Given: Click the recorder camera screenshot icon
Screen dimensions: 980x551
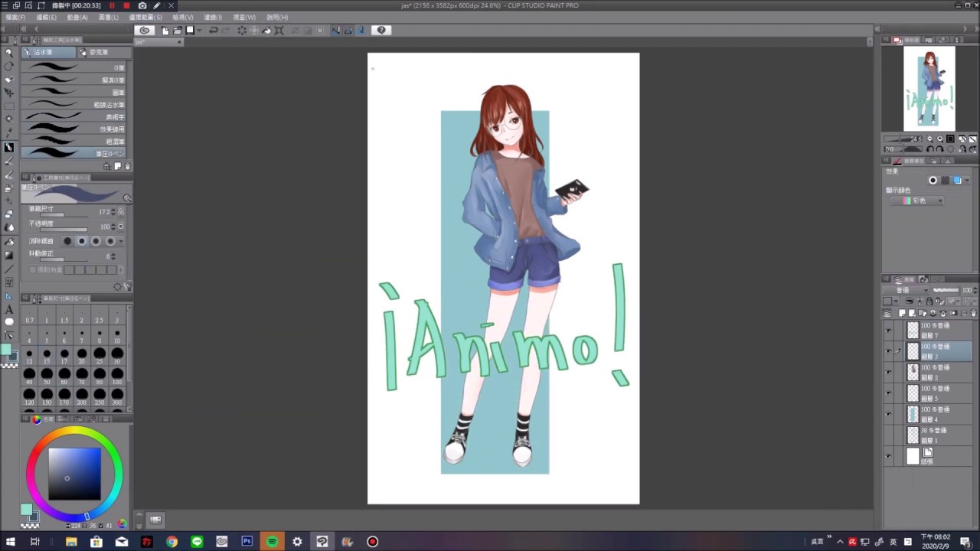Looking at the screenshot, I should pos(142,5).
